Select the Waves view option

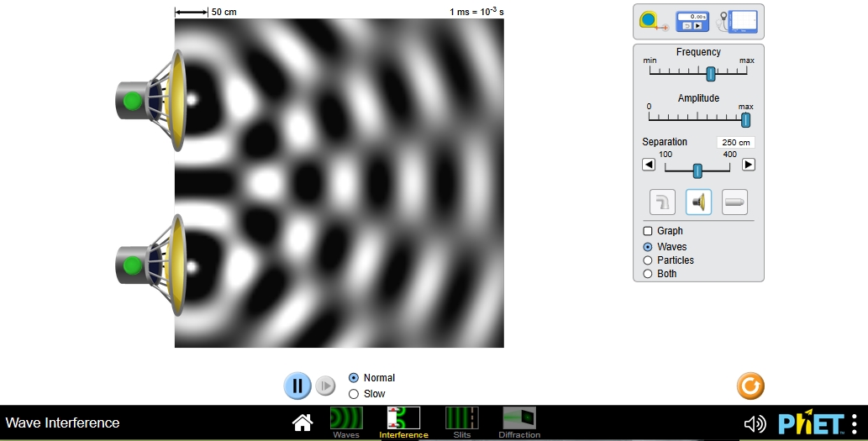[x=665, y=247]
